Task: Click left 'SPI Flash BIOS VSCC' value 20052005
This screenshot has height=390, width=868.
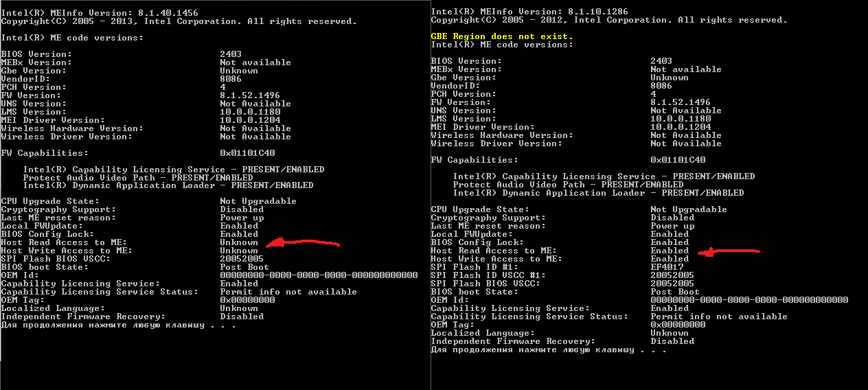Action: pyautogui.click(x=242, y=259)
